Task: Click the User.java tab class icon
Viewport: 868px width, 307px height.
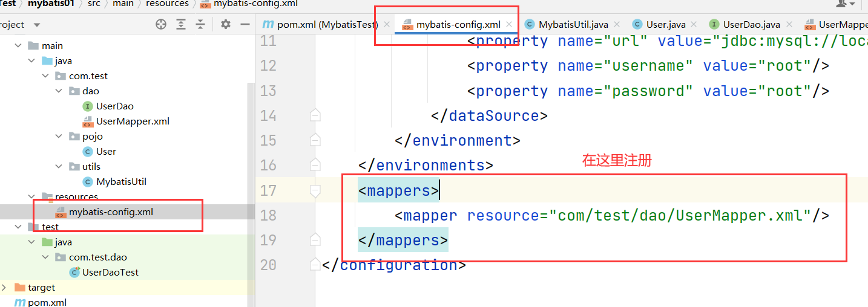Action: click(637, 25)
